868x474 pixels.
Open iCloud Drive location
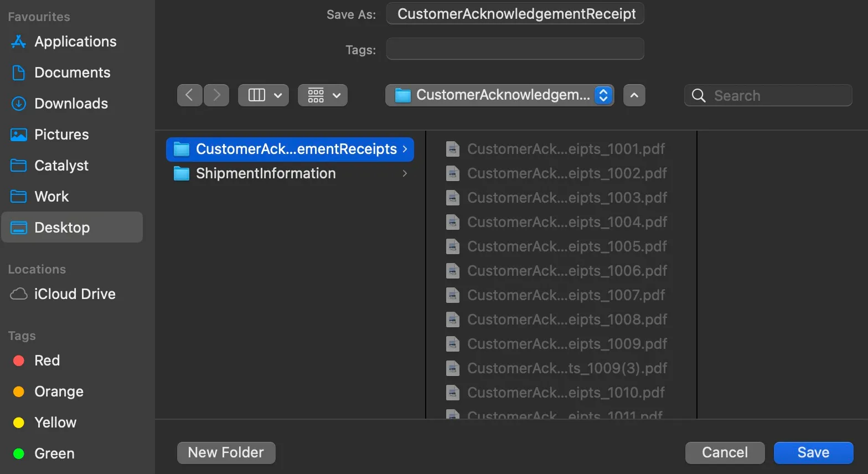[72, 294]
